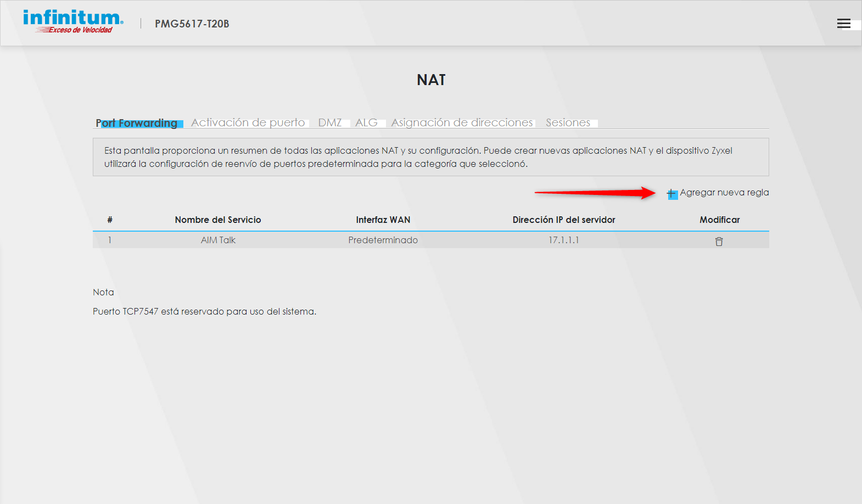Click the Agregar nueva regla link
862x504 pixels.
(724, 193)
